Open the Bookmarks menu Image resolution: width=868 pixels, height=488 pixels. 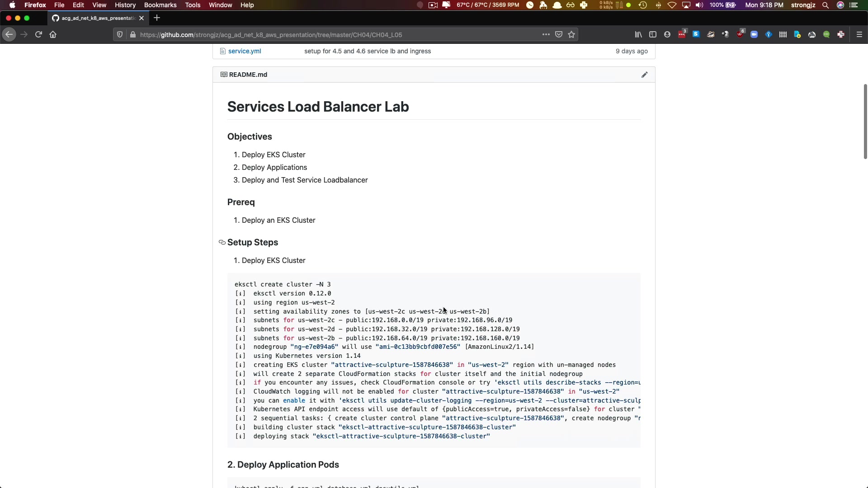coord(160,5)
